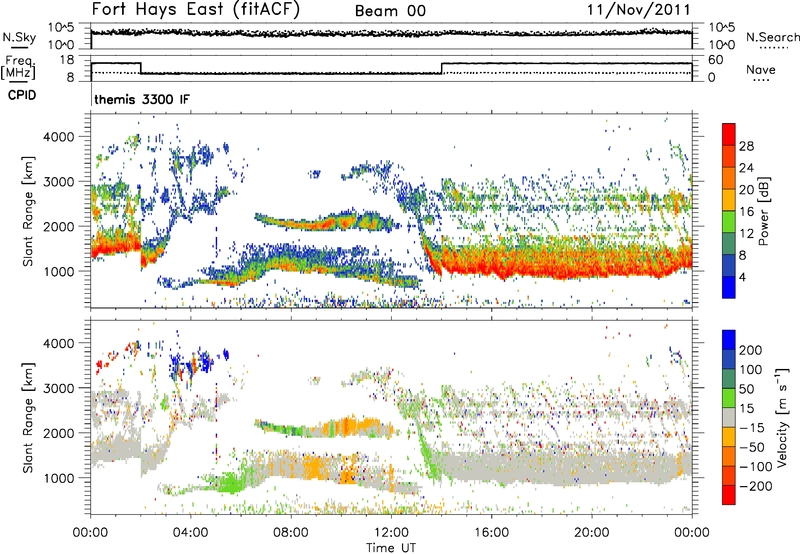Click the 20 label on power colorbar
This screenshot has height=554, width=800.
(746, 190)
